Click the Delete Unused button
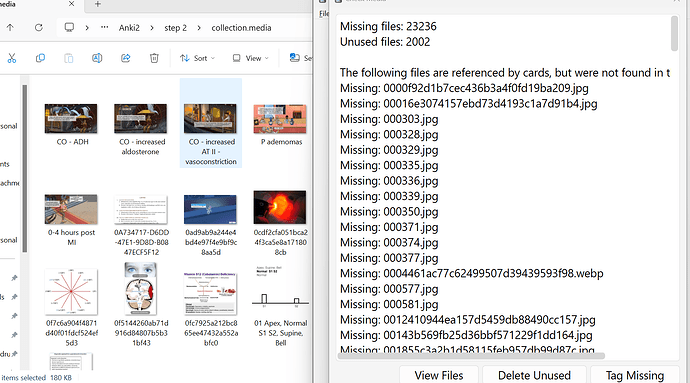690x383 pixels. 534,375
